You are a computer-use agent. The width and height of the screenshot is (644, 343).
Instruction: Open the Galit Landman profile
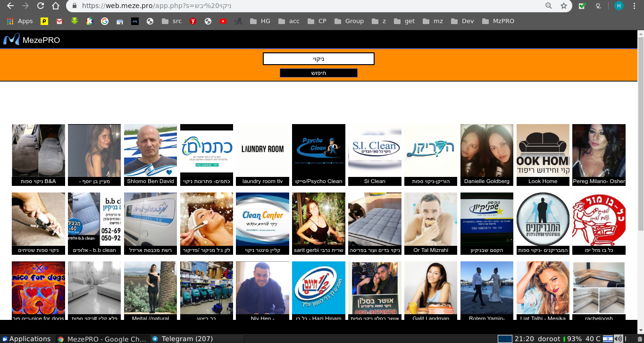431,291
